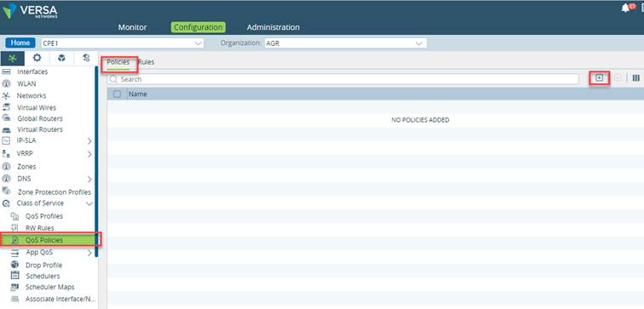Click the DNS icon
The image size is (644, 309).
click(x=6, y=179)
